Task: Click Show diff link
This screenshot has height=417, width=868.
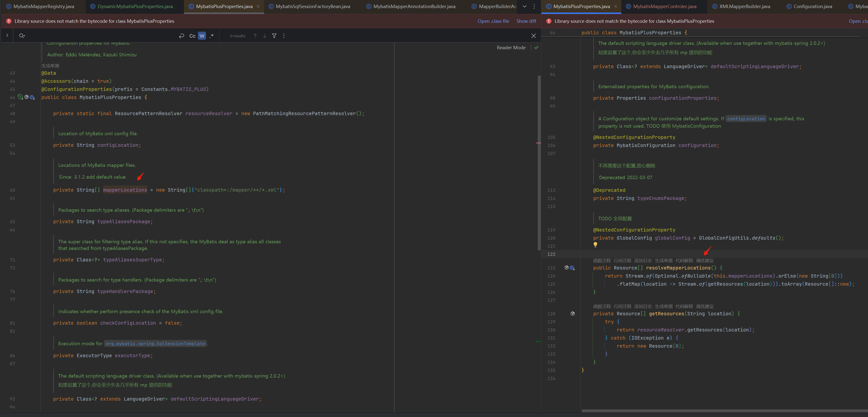Action: pos(526,21)
